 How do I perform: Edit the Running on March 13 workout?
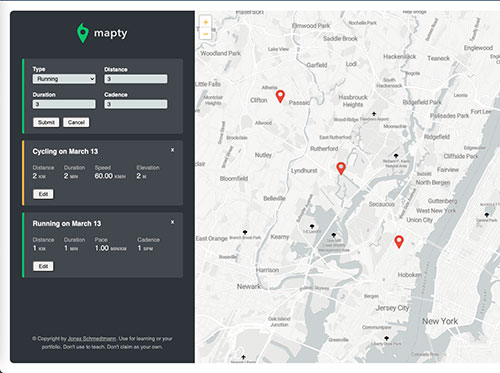point(43,266)
